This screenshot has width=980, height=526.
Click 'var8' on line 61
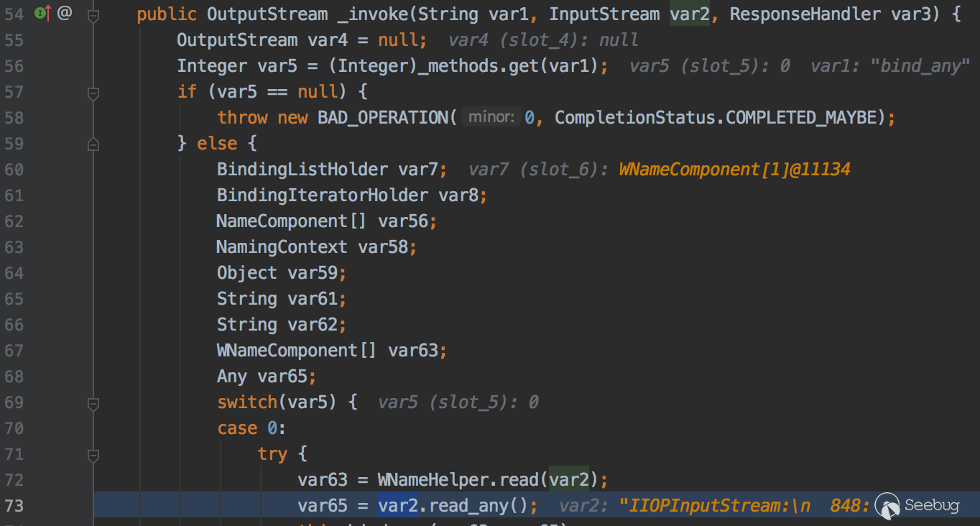pos(458,195)
